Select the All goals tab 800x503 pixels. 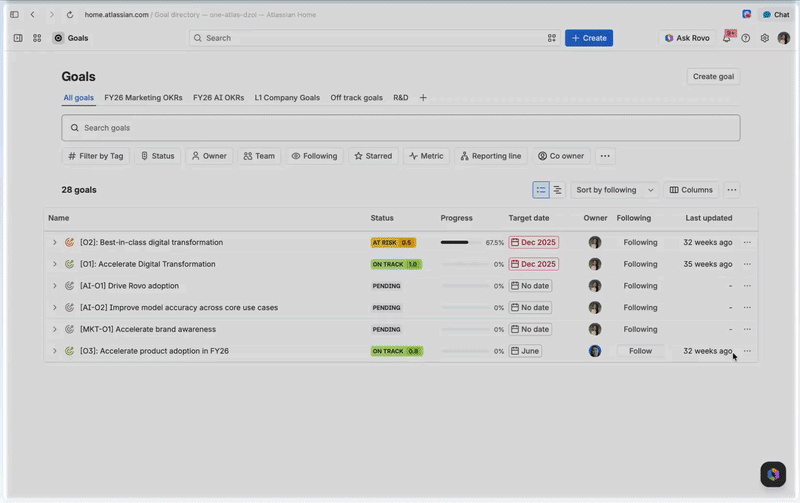[79, 97]
